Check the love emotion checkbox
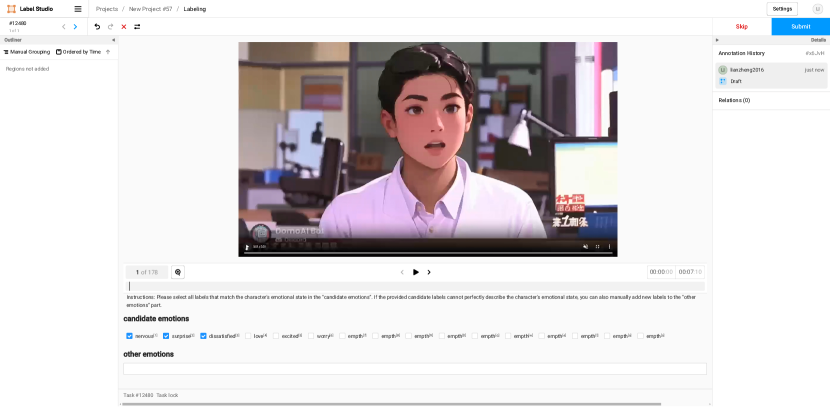The height and width of the screenshot is (412, 830). [x=248, y=336]
